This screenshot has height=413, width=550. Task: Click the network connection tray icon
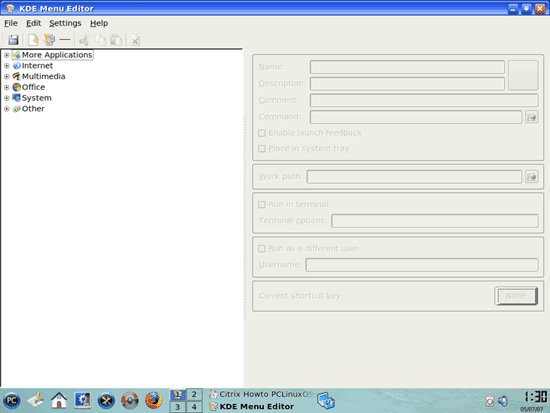(x=326, y=401)
